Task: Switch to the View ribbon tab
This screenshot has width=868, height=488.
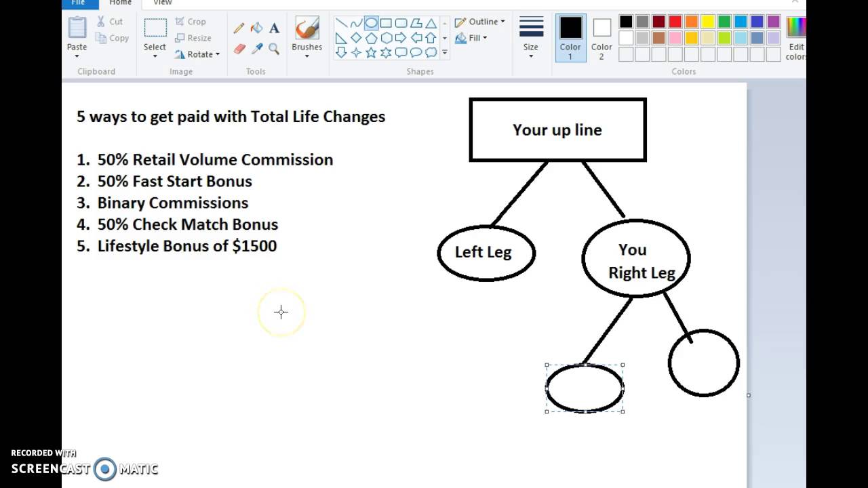Action: 163,3
